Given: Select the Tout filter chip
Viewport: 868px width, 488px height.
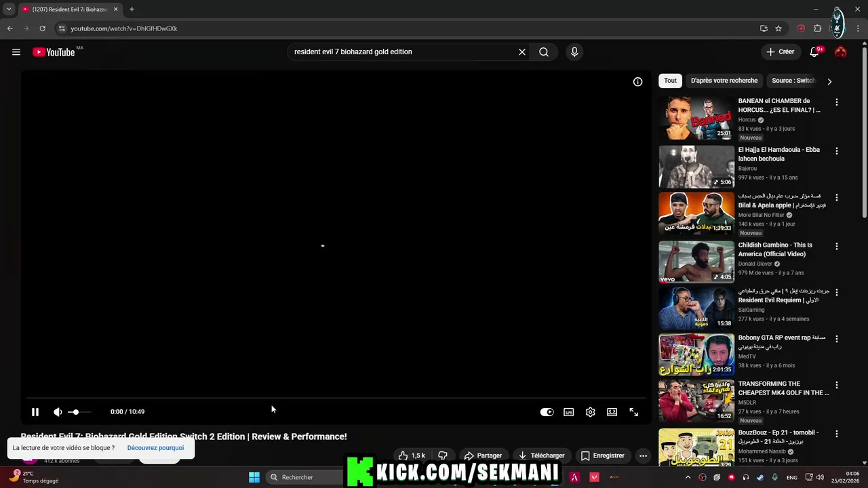Looking at the screenshot, I should [670, 81].
